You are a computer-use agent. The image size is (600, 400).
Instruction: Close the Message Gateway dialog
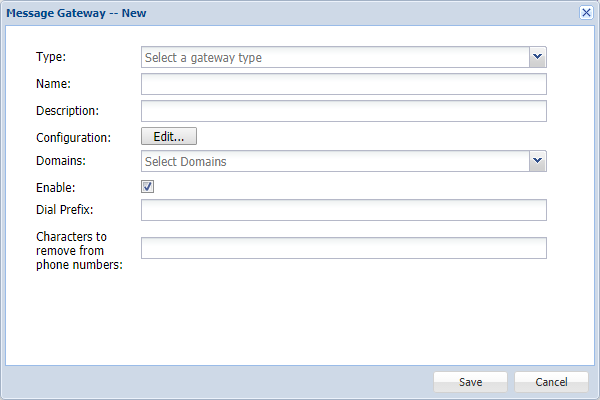pyautogui.click(x=586, y=12)
